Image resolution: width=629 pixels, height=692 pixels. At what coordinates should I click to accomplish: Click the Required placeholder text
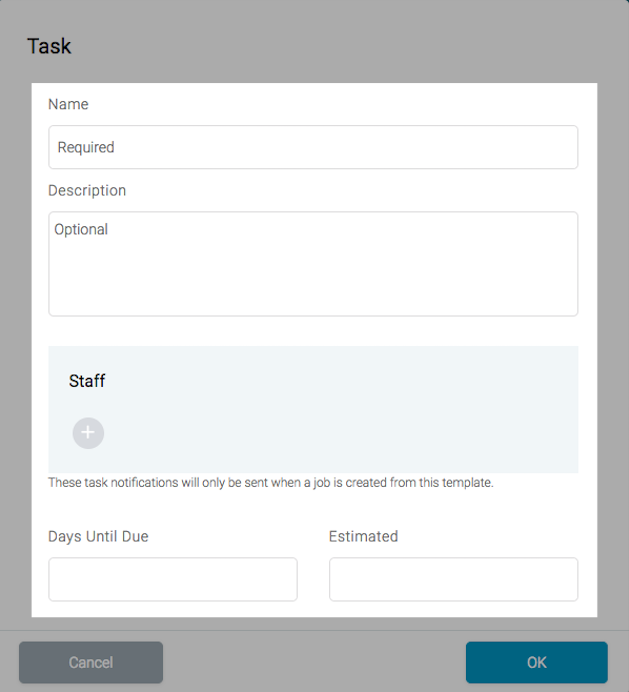[x=86, y=147]
